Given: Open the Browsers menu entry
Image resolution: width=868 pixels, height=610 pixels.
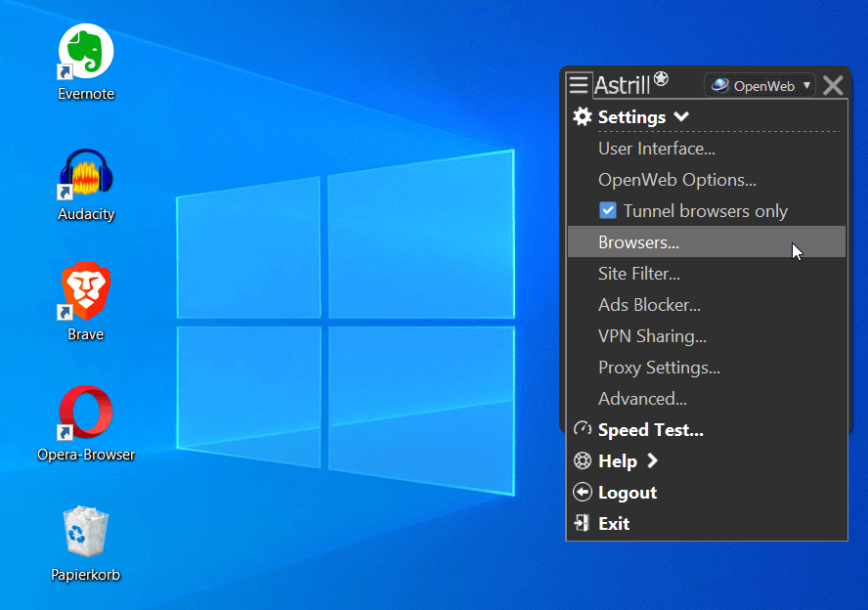Looking at the screenshot, I should (x=707, y=241).
